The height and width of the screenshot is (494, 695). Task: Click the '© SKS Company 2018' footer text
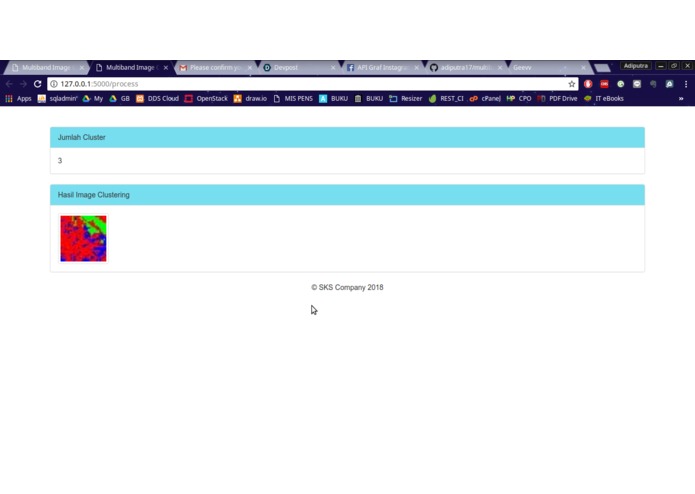347,288
